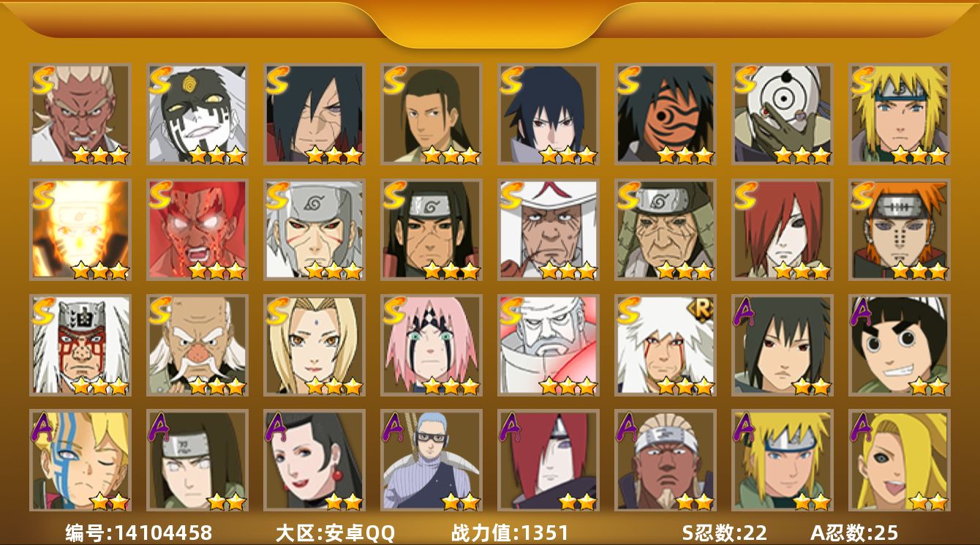Click the account number 14104458 label

click(x=138, y=533)
